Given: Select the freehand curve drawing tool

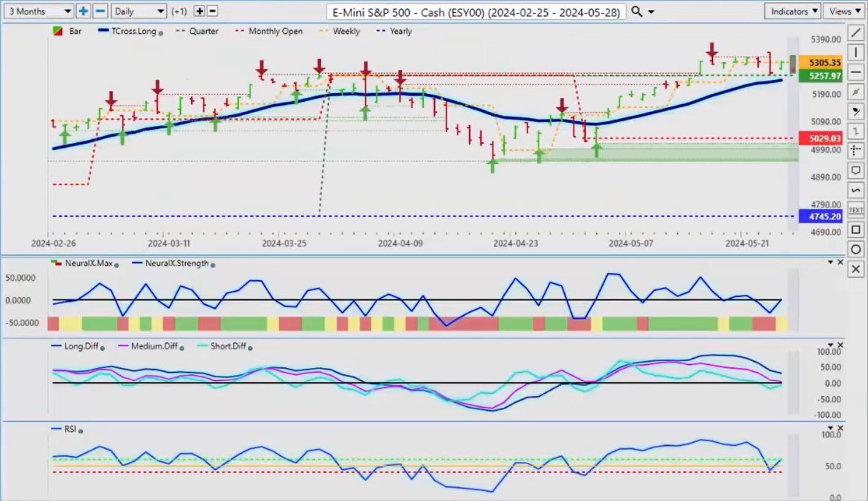Looking at the screenshot, I should tap(856, 190).
